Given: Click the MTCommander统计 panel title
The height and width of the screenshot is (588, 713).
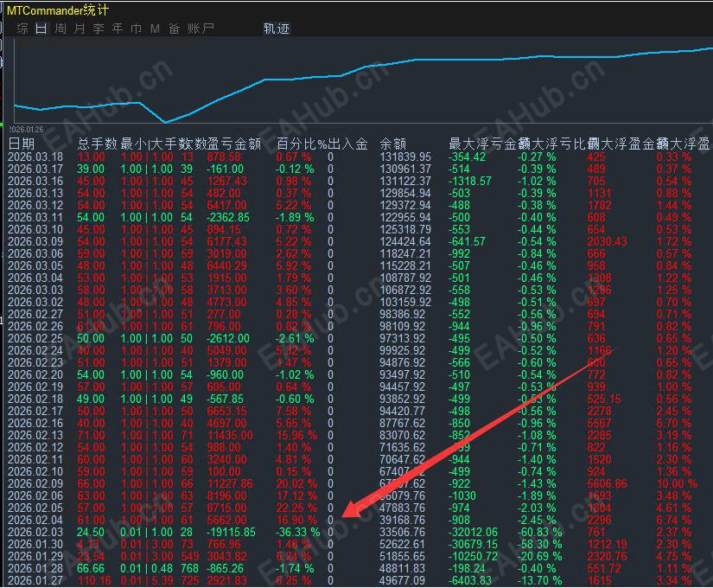Looking at the screenshot, I should click(57, 10).
